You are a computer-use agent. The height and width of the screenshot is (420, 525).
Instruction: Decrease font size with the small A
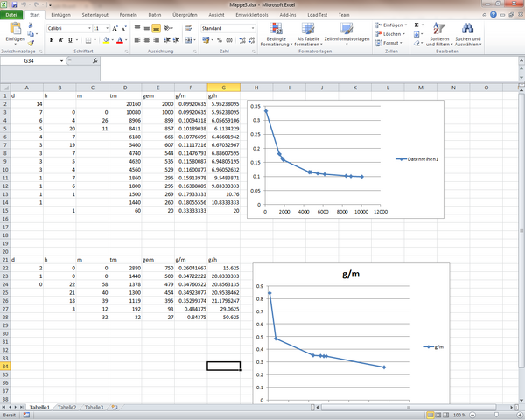[x=123, y=29]
